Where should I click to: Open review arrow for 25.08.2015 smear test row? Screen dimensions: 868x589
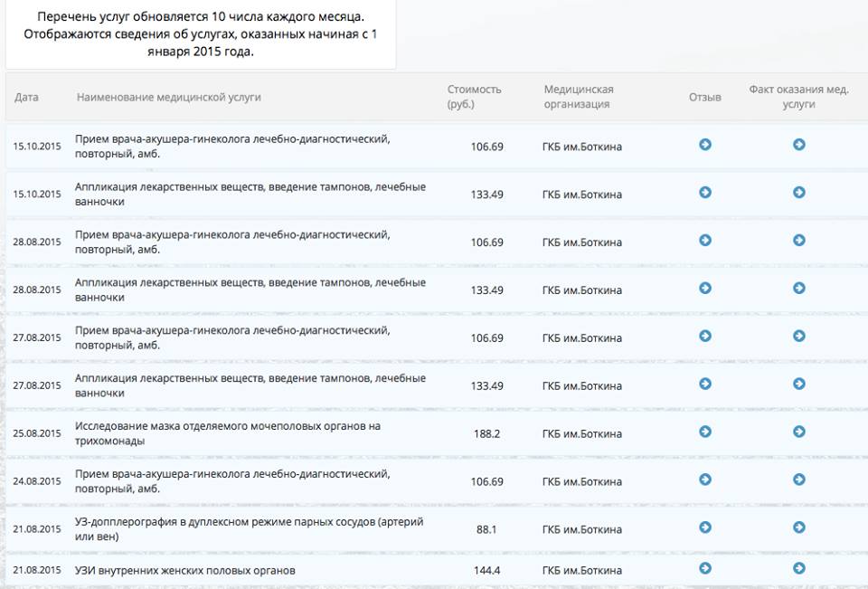point(705,432)
